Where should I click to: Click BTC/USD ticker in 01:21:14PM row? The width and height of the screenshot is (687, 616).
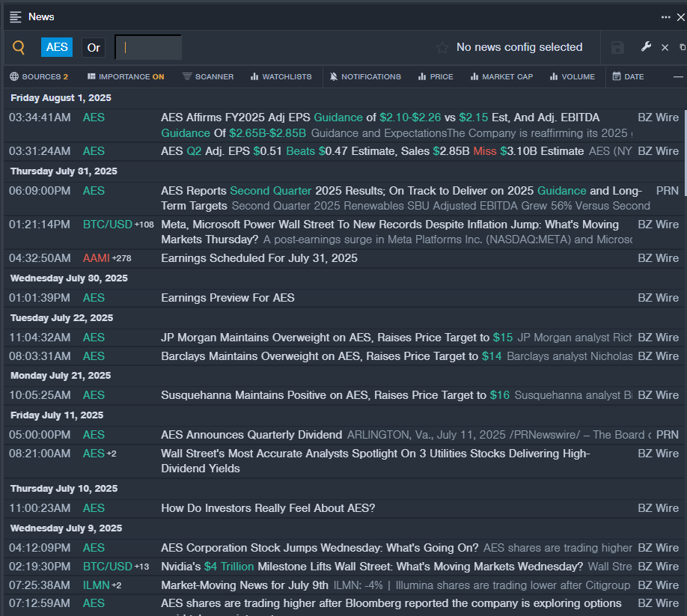point(107,225)
